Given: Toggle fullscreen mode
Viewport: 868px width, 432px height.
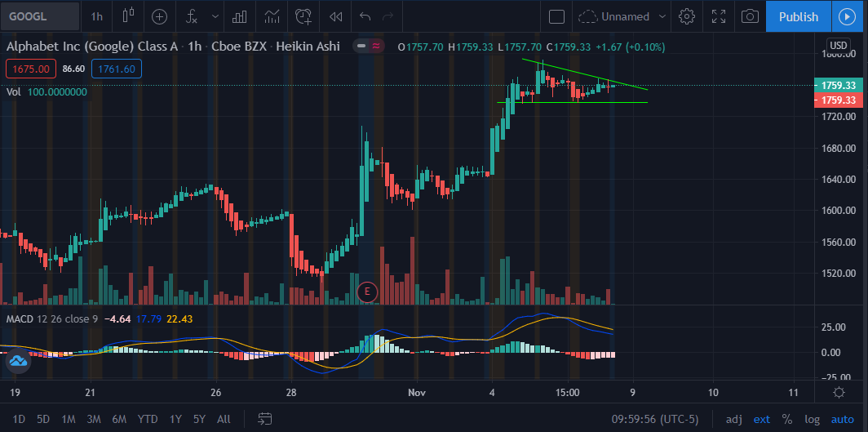Looking at the screenshot, I should (x=719, y=16).
